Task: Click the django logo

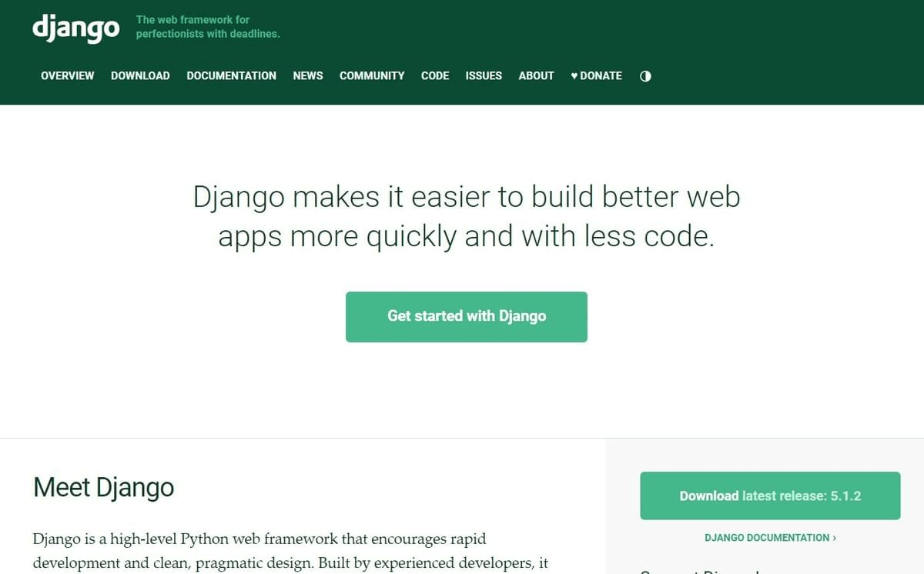Action: [x=76, y=27]
